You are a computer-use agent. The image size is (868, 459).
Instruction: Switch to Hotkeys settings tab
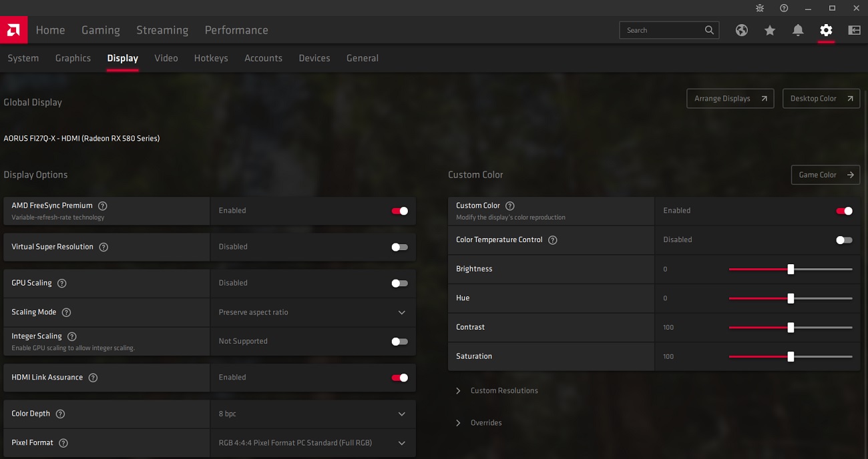tap(211, 58)
